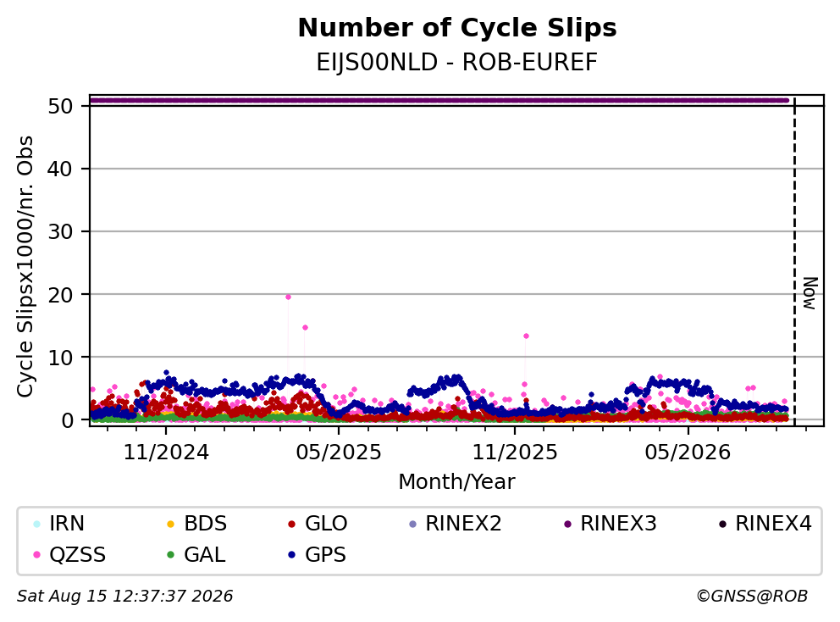
Task: Click the x-axis label Month/Year
Action: [456, 482]
